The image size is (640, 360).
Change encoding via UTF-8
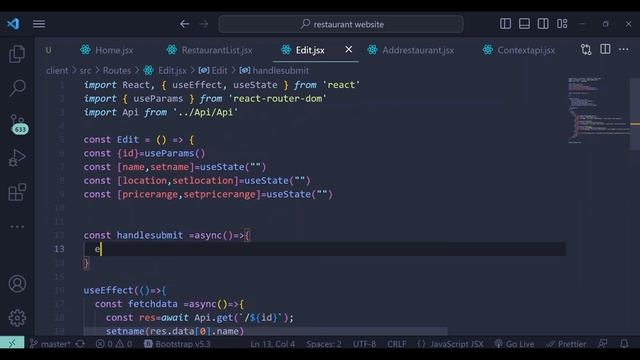pyautogui.click(x=364, y=344)
